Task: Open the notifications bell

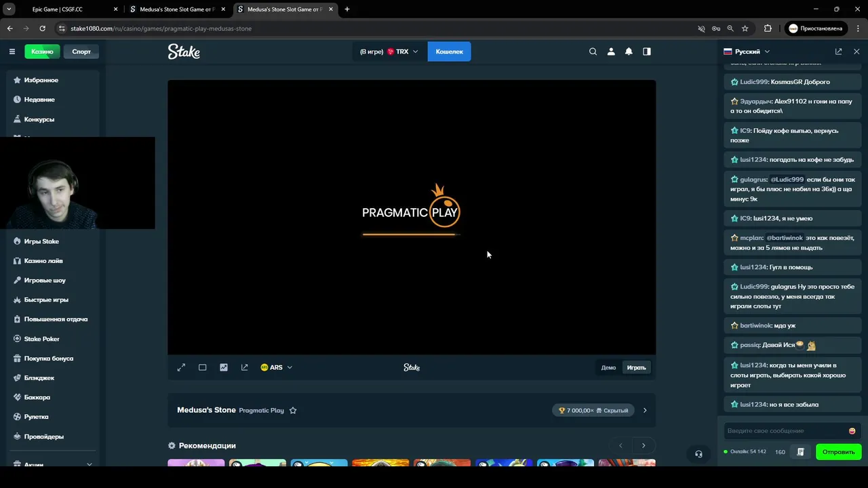Action: tap(629, 52)
